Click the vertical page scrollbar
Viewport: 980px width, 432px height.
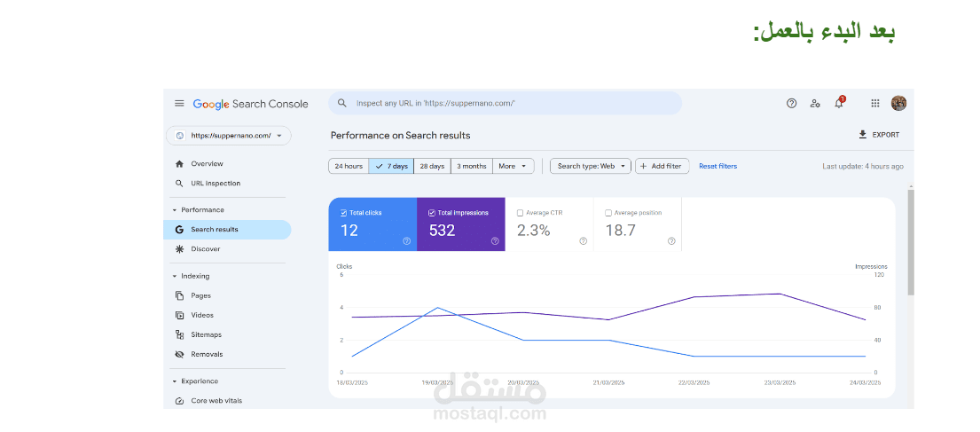(x=911, y=241)
